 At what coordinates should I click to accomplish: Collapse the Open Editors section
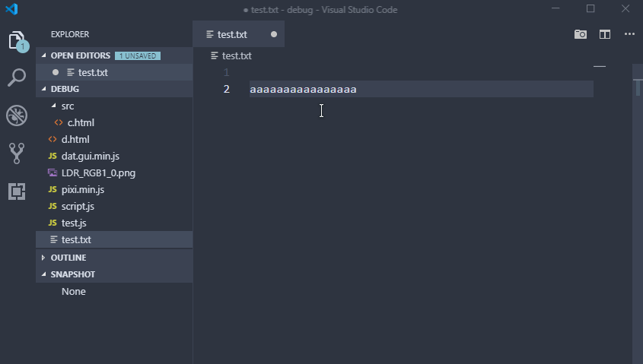coord(44,55)
